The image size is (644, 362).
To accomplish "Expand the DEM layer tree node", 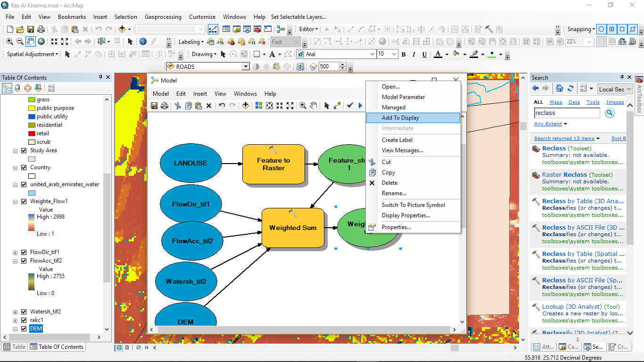I will coord(16,329).
